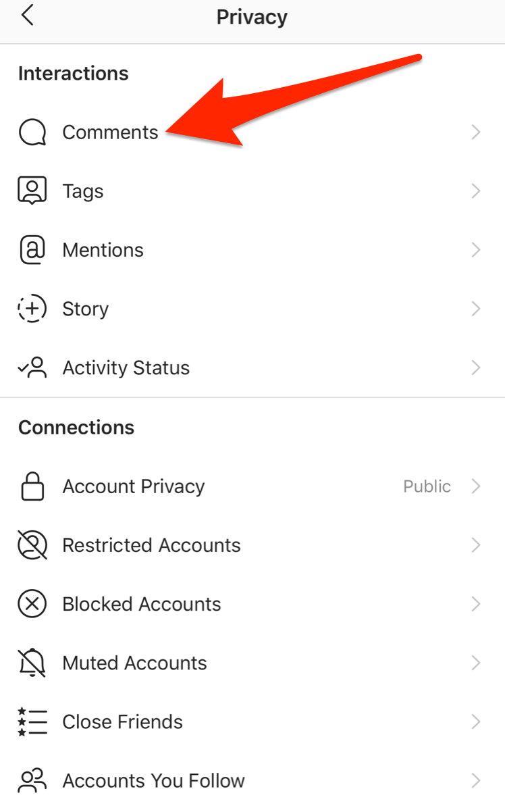Viewport: 505px width, 812px height.
Task: Open the Close Friends label
Action: coord(122,721)
